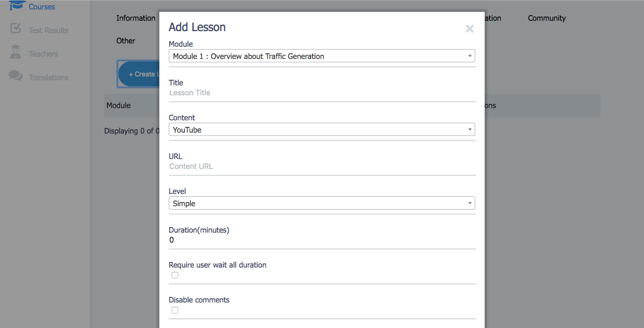This screenshot has height=328, width=644.
Task: Click the Create Lesson button
Action: (x=139, y=74)
